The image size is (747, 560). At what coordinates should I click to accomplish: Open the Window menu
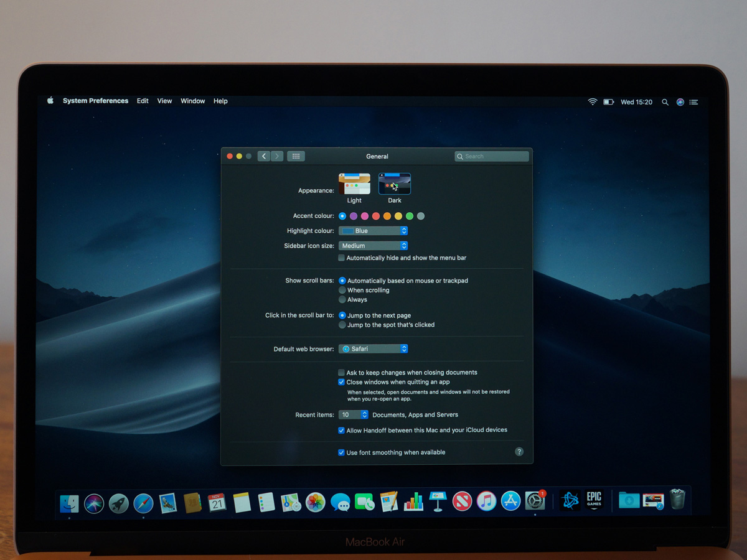(193, 101)
